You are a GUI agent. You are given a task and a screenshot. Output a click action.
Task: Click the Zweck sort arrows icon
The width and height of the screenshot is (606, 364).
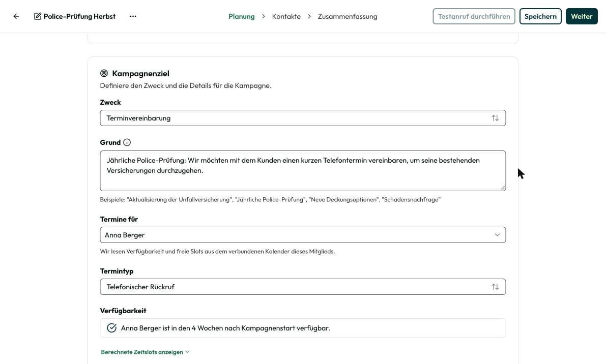(x=495, y=118)
